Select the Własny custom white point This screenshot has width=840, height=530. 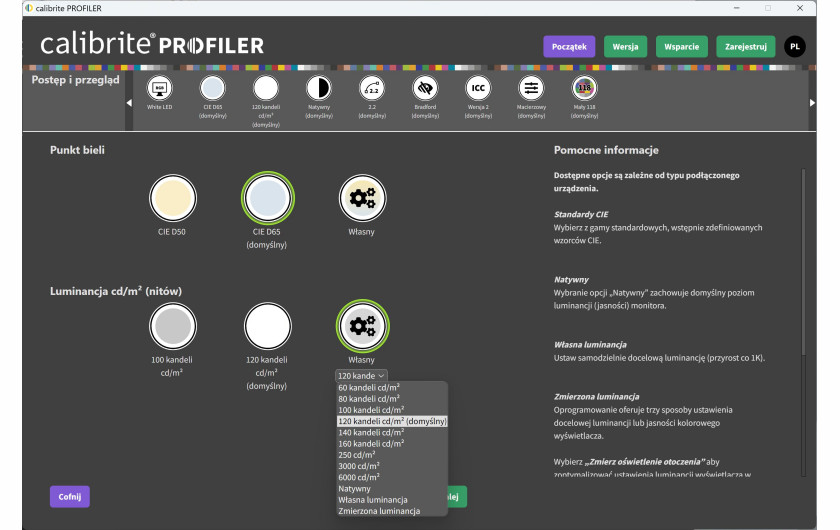362,198
